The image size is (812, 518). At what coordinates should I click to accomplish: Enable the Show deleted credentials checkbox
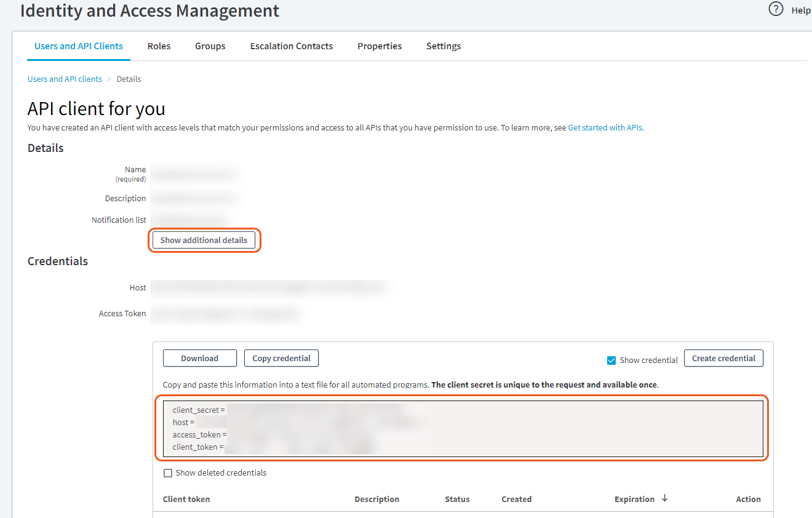coord(168,473)
